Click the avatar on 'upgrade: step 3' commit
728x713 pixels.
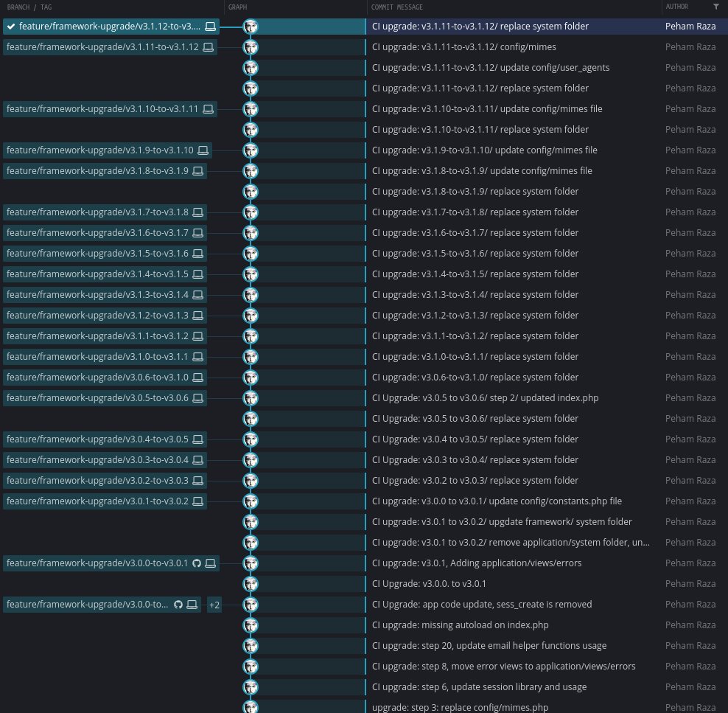[x=251, y=707]
